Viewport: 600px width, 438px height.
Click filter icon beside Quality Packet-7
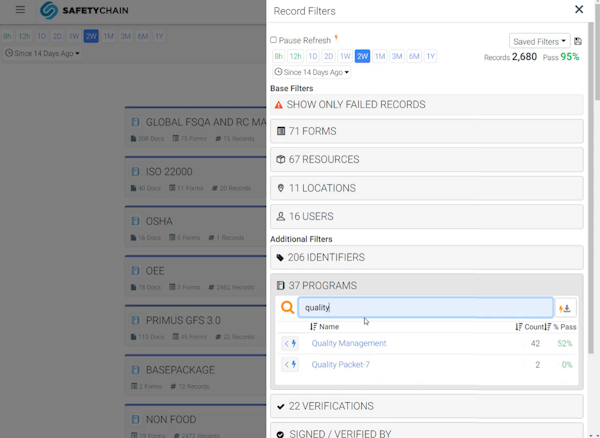pos(290,365)
